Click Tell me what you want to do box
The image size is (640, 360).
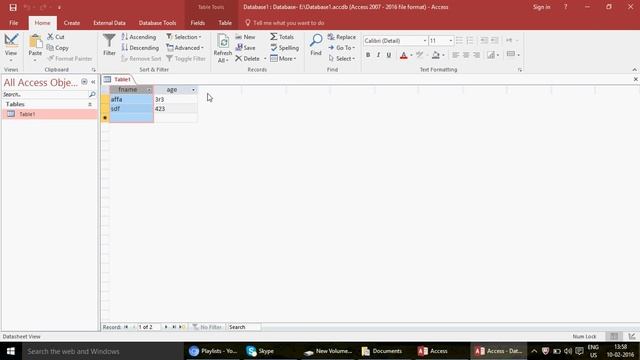pyautogui.click(x=285, y=23)
